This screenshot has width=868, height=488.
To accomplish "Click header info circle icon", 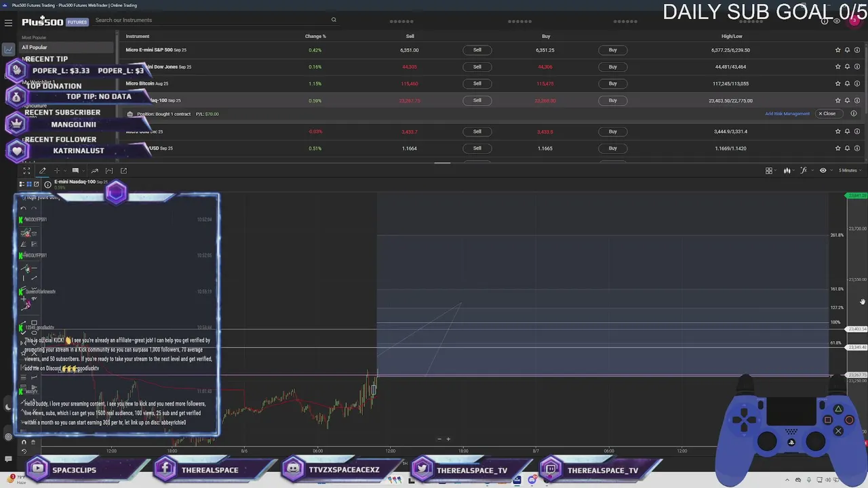I will click(x=825, y=21).
